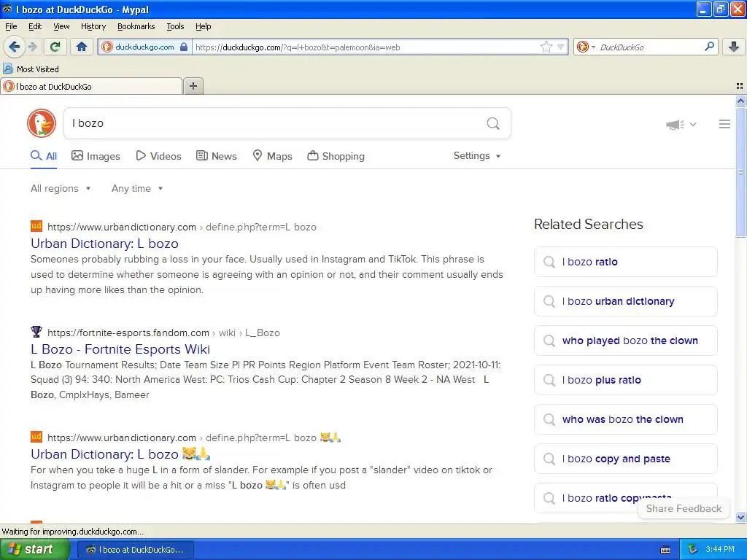Click the Most Visited bookmarks icon
The width and height of the screenshot is (747, 560).
(8, 69)
